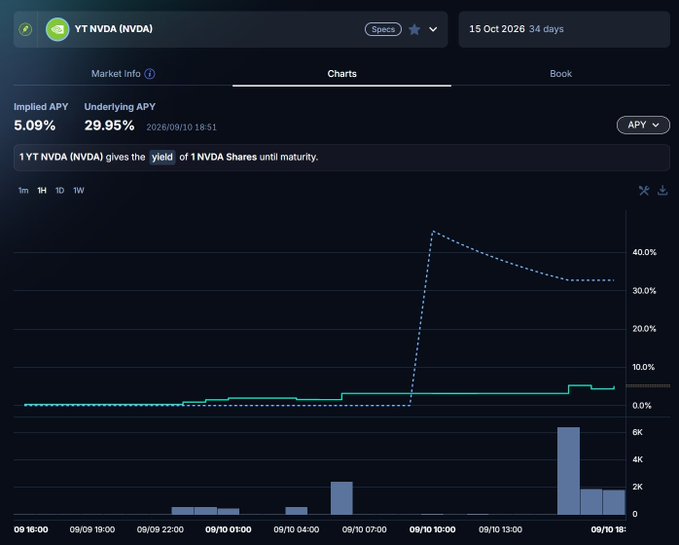Click the 5.09% implied APY value
Image resolution: width=679 pixels, height=545 pixels.
[x=35, y=126]
